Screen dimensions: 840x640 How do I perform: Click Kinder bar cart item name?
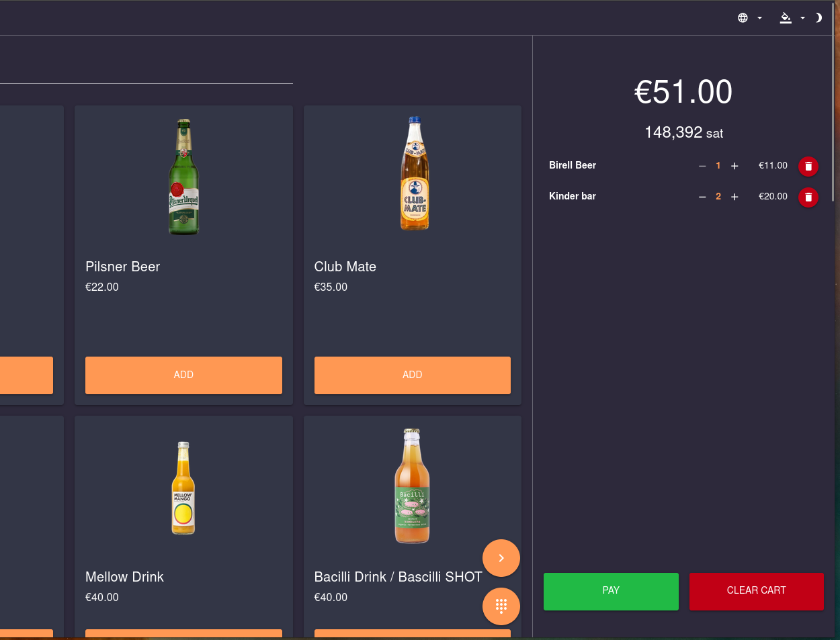[573, 196]
